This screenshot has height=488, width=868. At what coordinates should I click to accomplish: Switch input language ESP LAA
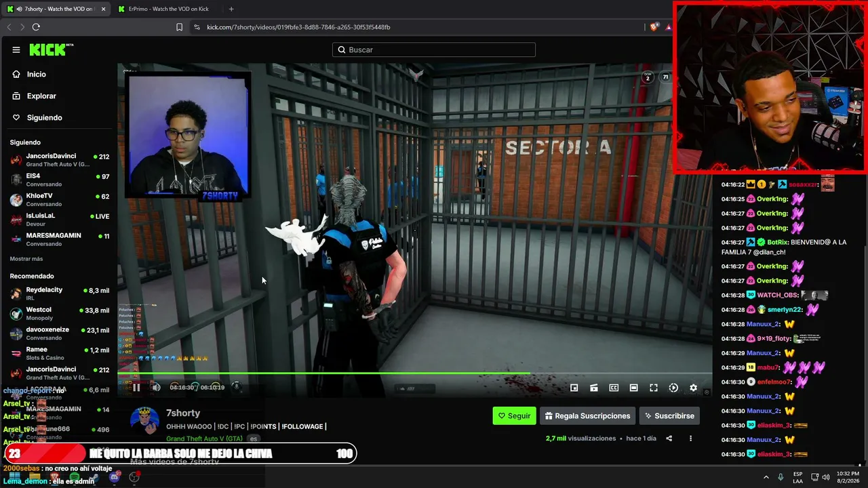click(x=799, y=477)
